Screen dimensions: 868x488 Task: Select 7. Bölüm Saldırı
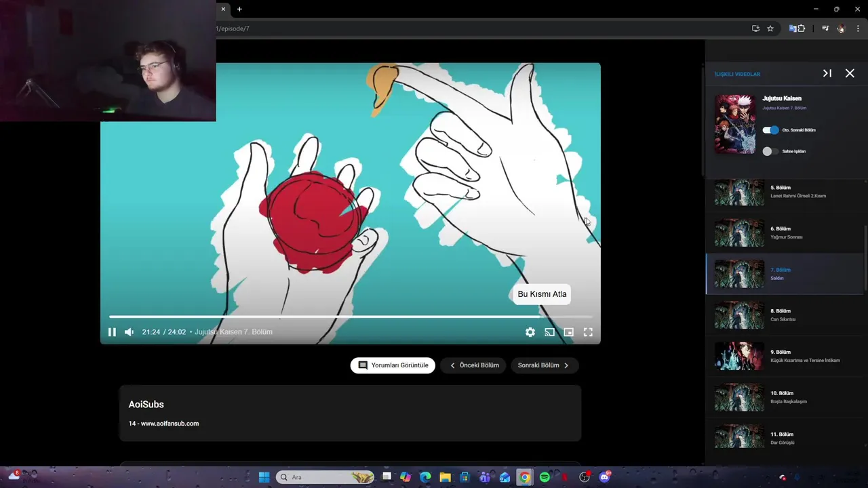pos(785,274)
